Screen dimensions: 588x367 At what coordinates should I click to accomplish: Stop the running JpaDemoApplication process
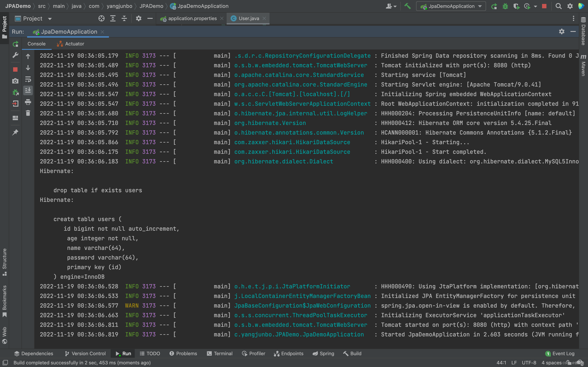point(15,70)
